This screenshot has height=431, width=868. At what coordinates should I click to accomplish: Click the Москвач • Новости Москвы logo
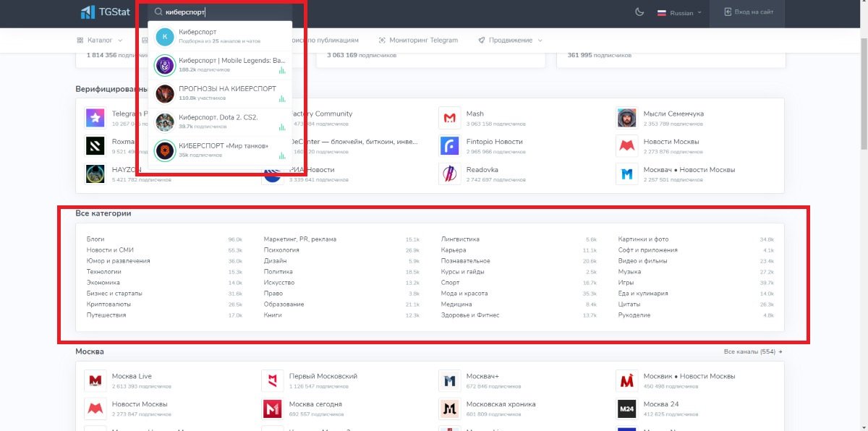pos(626,174)
